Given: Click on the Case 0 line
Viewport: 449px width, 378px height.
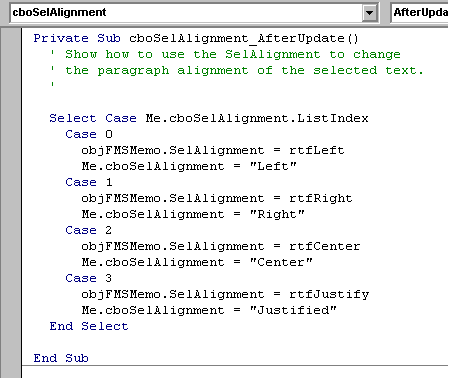Looking at the screenshot, I should [x=89, y=134].
